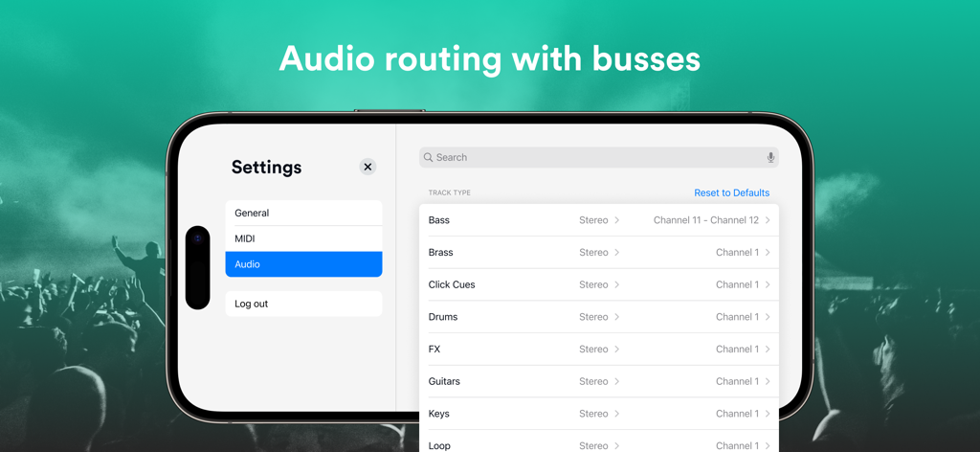This screenshot has height=452, width=980.
Task: Select the Audio settings section
Action: (303, 264)
